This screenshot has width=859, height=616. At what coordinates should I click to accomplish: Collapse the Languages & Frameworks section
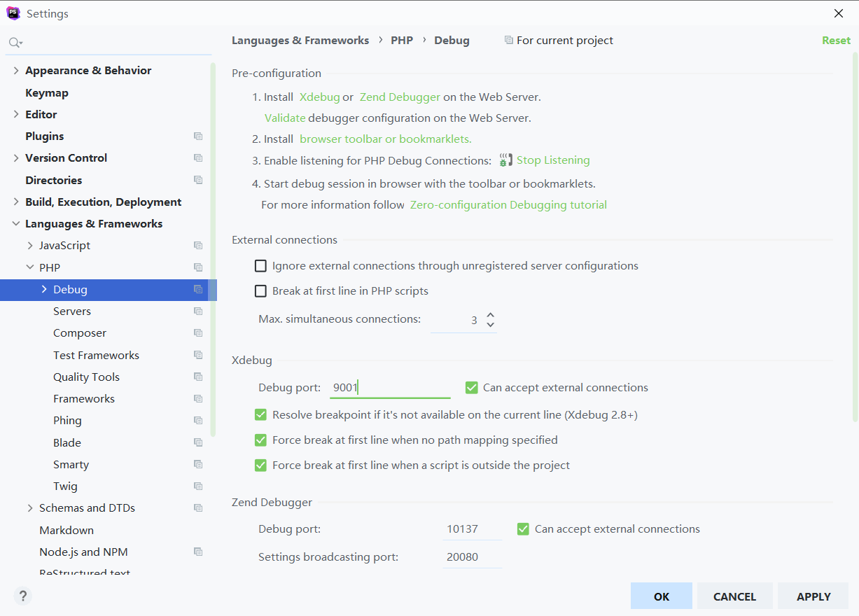pos(16,224)
